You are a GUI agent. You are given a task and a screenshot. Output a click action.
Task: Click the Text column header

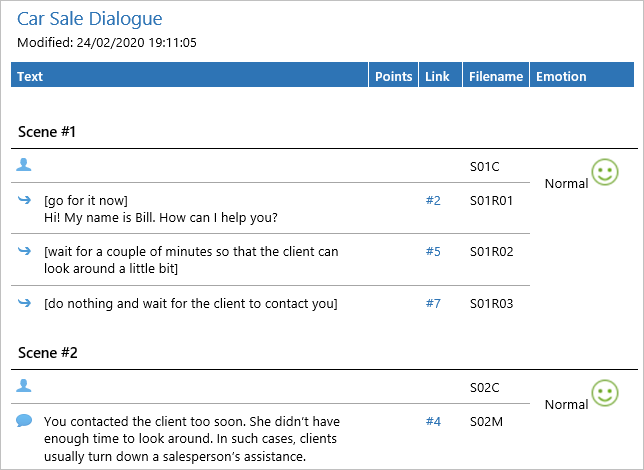(30, 77)
